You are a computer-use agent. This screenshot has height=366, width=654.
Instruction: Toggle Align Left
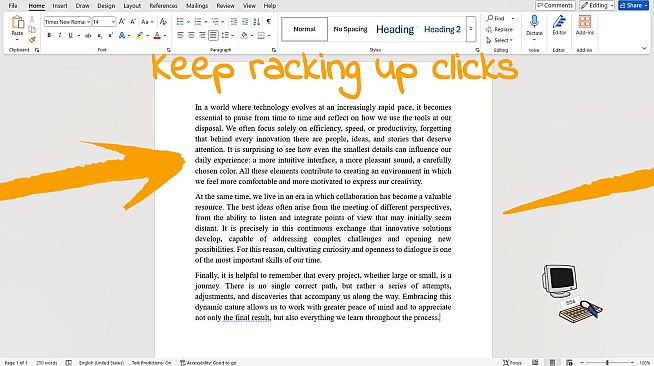click(x=180, y=35)
